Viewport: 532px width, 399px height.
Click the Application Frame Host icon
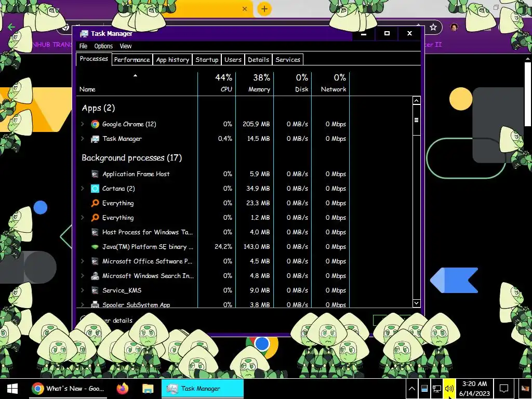point(95,174)
